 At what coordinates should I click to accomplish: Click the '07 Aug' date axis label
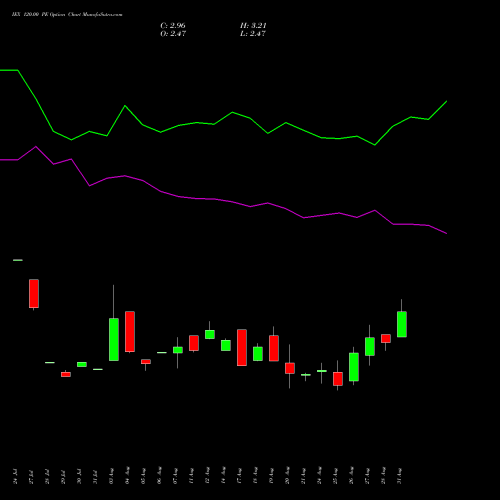tap(175, 476)
